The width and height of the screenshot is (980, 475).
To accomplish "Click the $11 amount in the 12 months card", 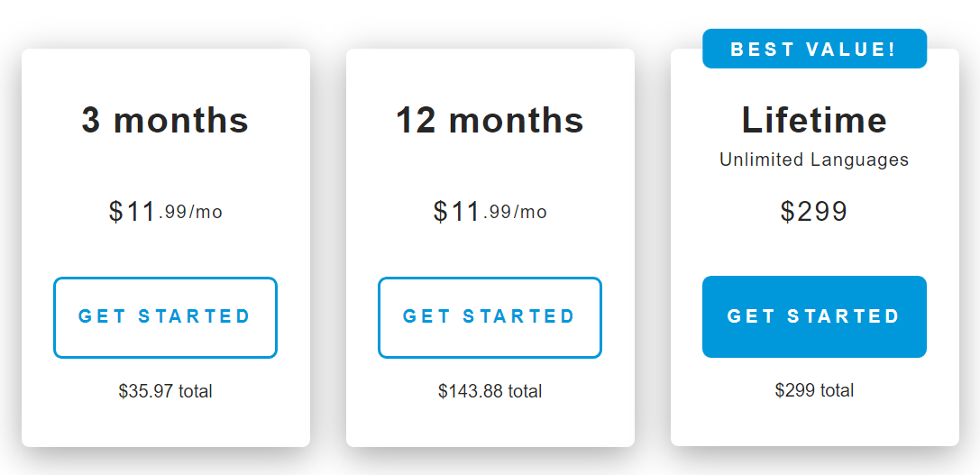I will pyautogui.click(x=457, y=212).
